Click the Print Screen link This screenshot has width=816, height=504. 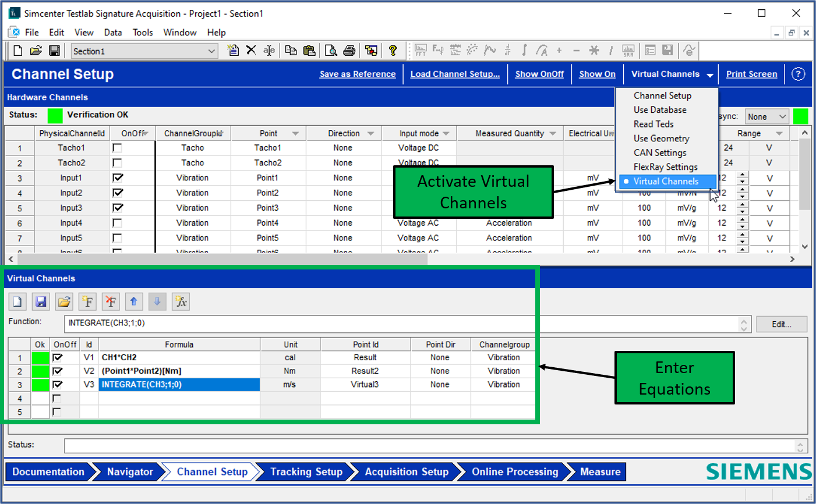(x=751, y=74)
